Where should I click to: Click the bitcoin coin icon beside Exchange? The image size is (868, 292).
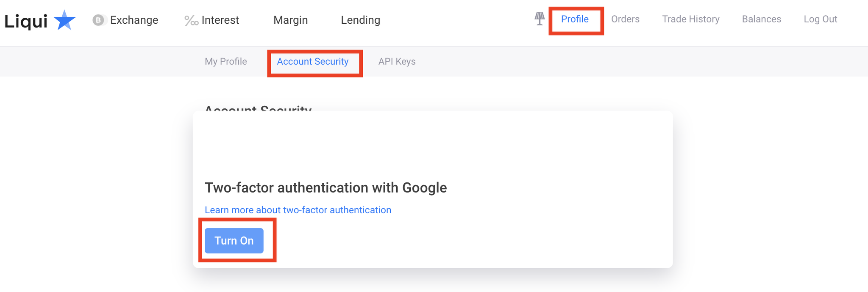pos(98,20)
